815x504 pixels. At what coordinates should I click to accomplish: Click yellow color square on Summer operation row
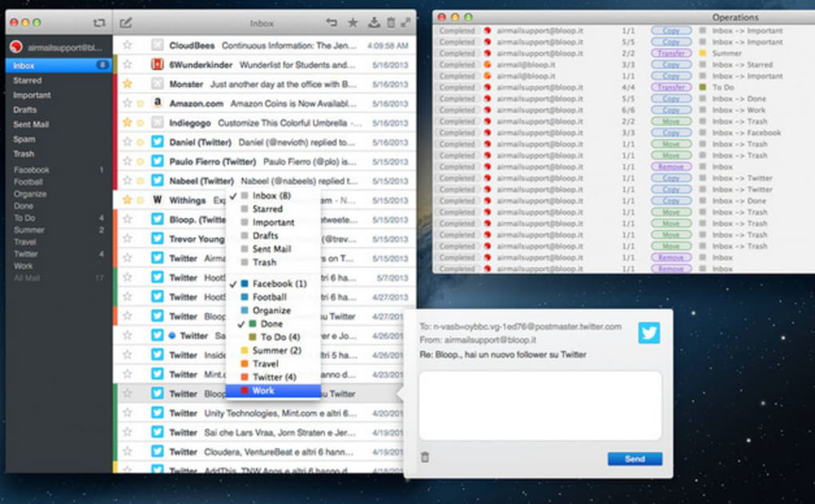702,53
